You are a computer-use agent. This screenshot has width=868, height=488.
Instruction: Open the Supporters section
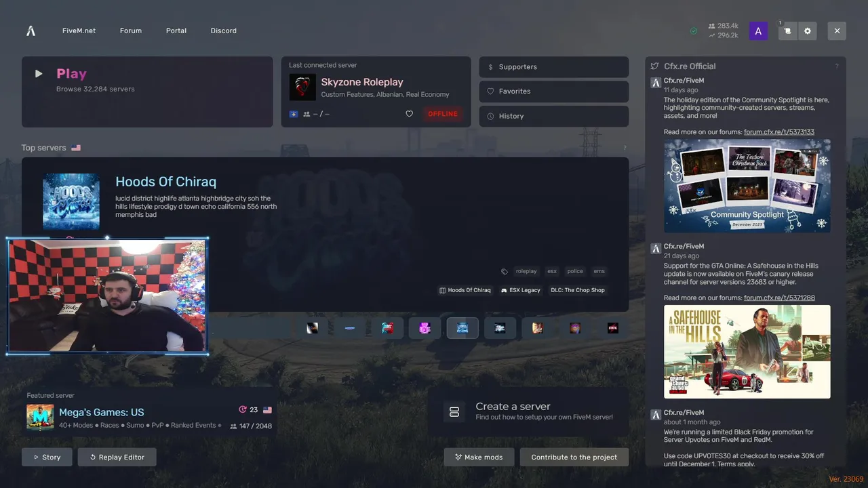pos(554,67)
